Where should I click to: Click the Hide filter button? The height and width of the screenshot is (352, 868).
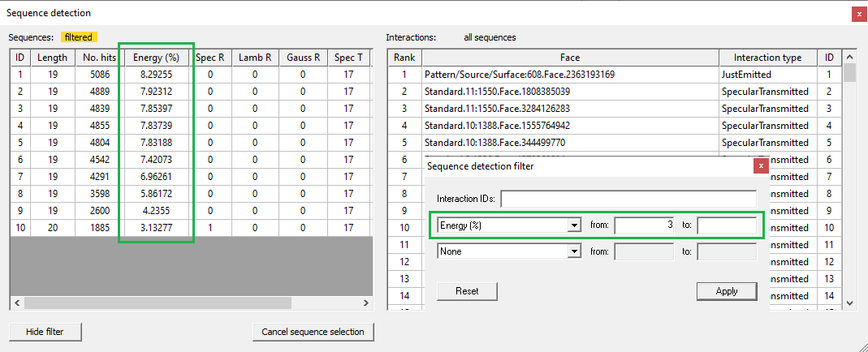tap(45, 332)
